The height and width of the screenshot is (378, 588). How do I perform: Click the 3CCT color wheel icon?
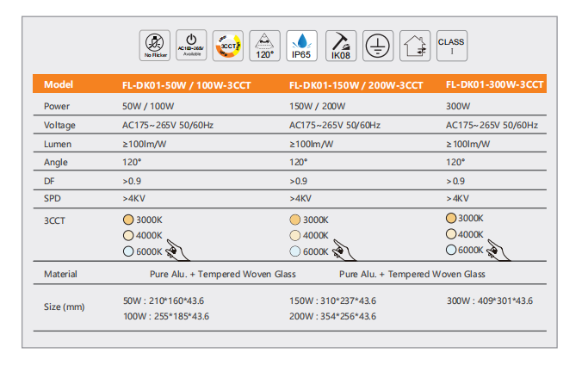point(228,46)
